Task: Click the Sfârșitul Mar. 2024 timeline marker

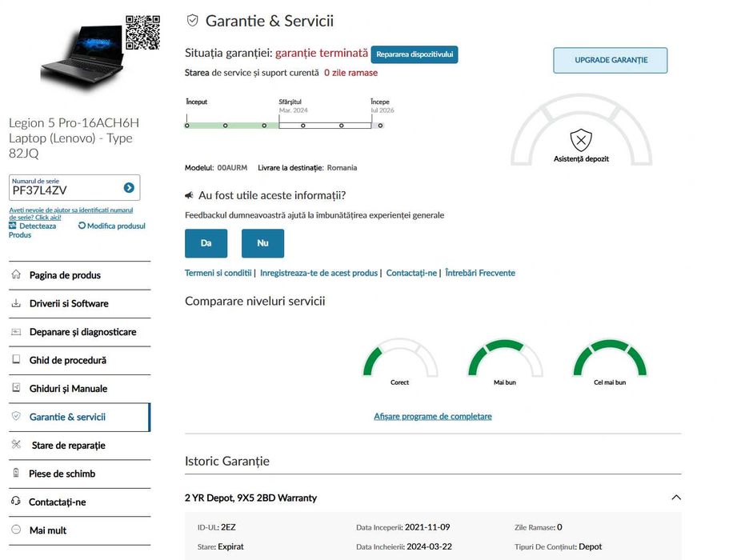Action: [x=279, y=122]
